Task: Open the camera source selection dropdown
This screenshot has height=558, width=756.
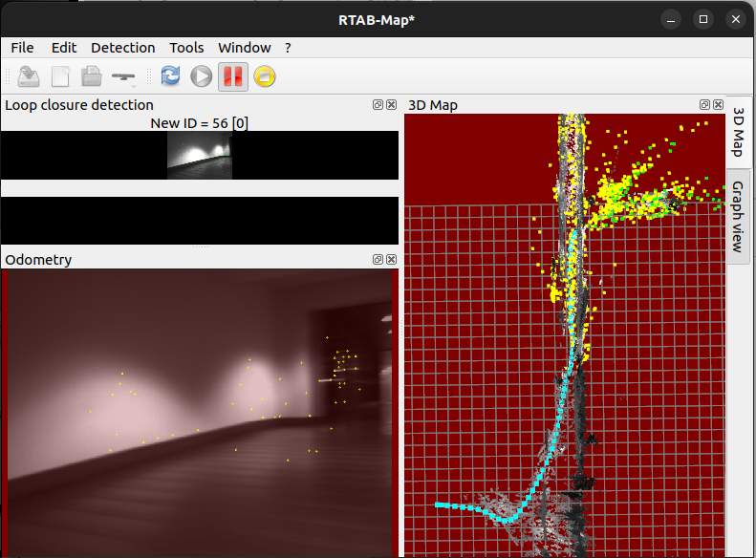Action: 123,76
